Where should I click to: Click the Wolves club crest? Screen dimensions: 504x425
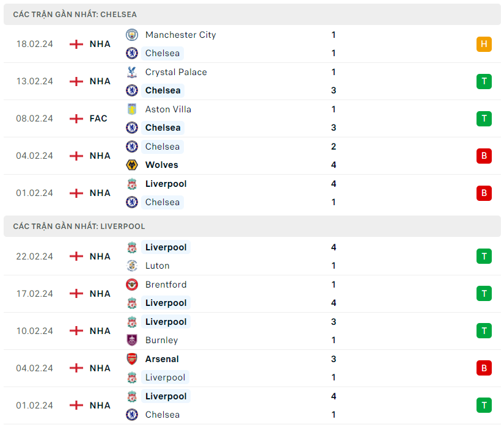pyautogui.click(x=132, y=165)
